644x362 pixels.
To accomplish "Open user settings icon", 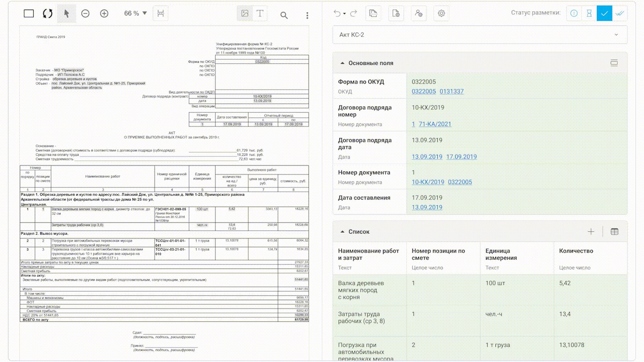I will [x=419, y=13].
